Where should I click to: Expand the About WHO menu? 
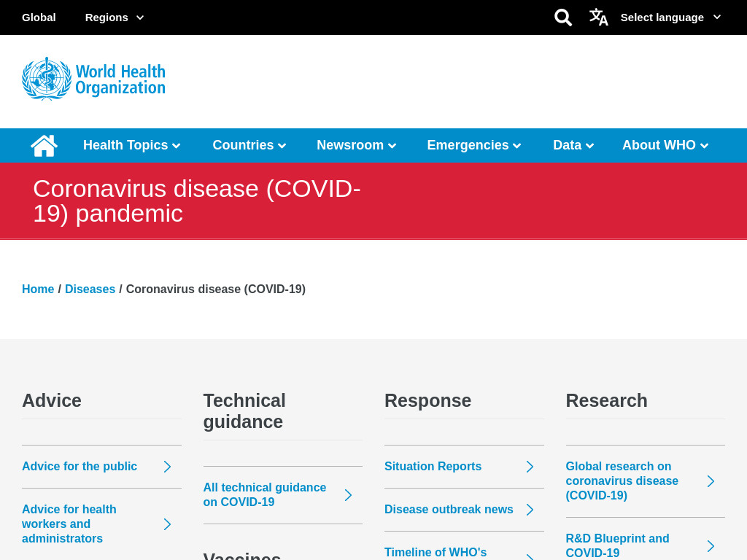[x=665, y=145]
